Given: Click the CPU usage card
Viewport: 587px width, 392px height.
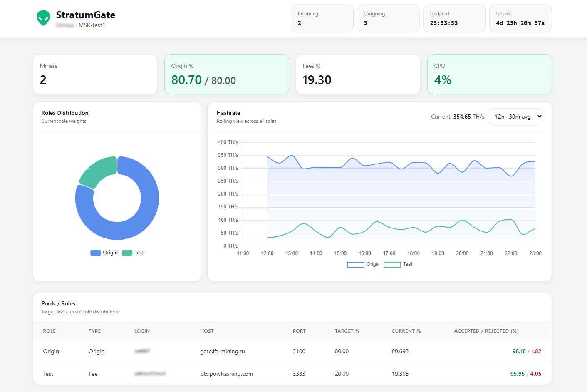Looking at the screenshot, I should pos(489,74).
